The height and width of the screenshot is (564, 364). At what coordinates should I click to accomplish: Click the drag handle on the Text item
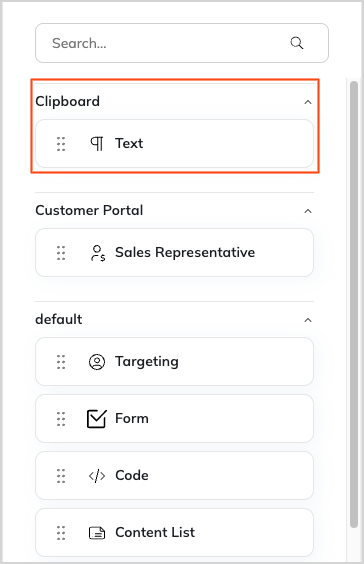[61, 144]
